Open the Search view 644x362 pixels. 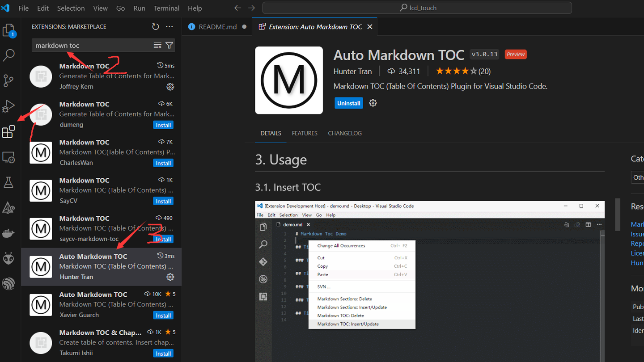[x=9, y=55]
